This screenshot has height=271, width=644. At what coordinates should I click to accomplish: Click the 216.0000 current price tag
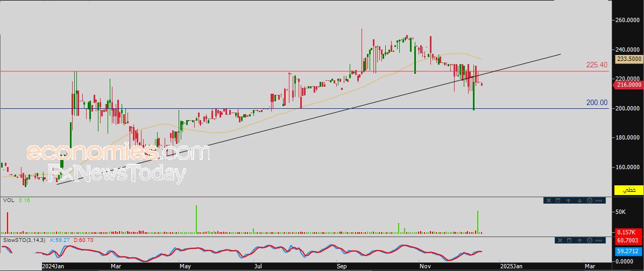click(x=628, y=85)
